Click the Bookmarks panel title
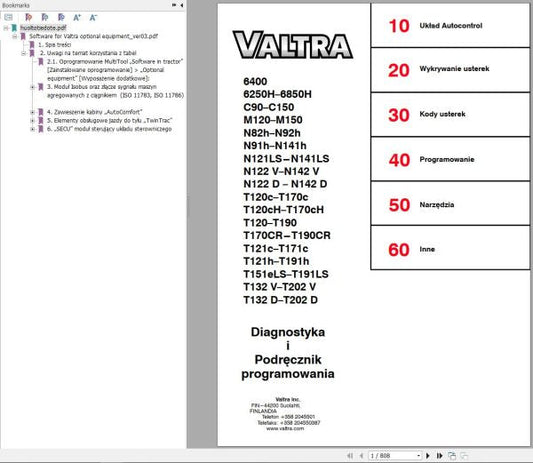Screen dimensions: 533x463 [x=16, y=5]
